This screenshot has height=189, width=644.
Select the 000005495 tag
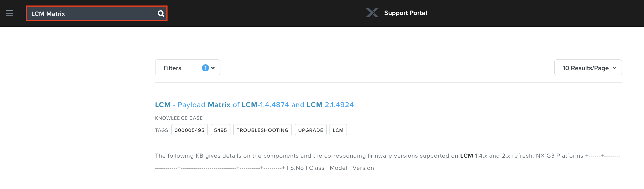(x=189, y=130)
